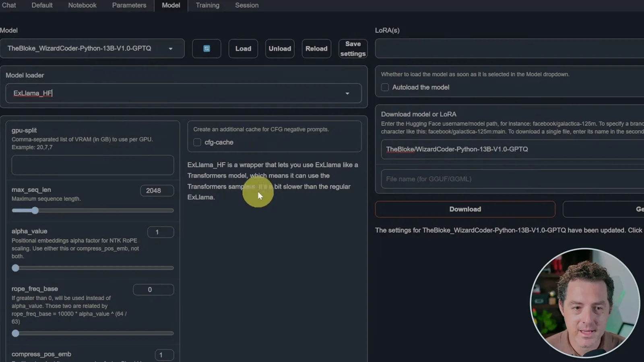Click the Download button

(x=465, y=209)
